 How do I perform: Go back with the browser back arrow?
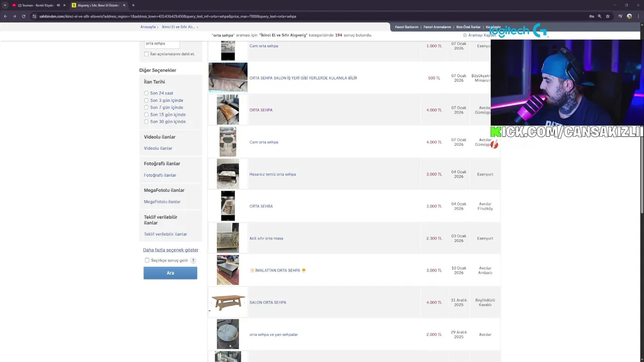click(6, 16)
